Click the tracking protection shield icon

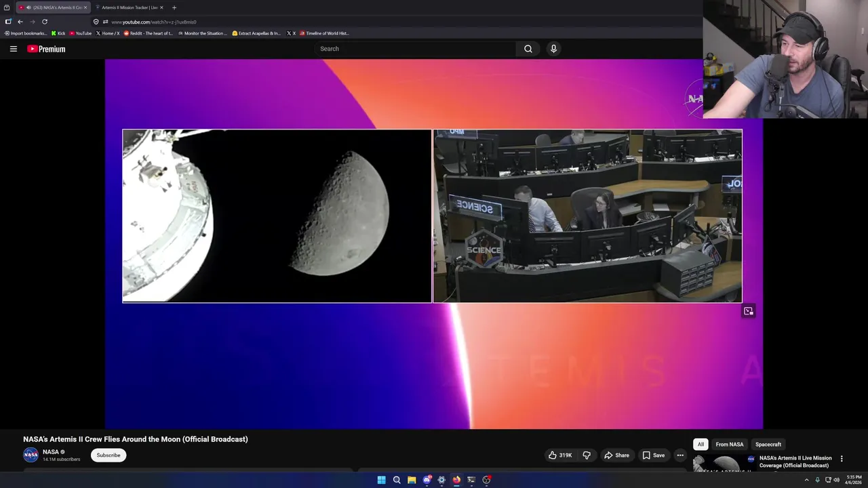click(x=96, y=22)
